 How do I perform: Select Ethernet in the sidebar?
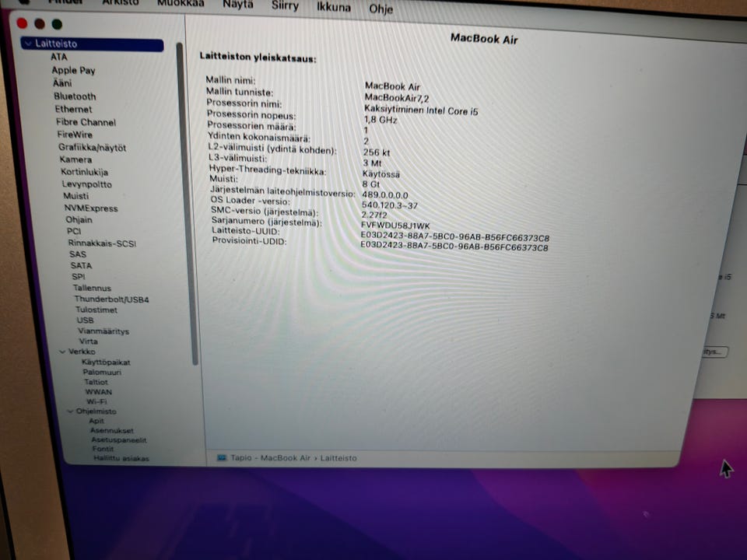pyautogui.click(x=73, y=109)
